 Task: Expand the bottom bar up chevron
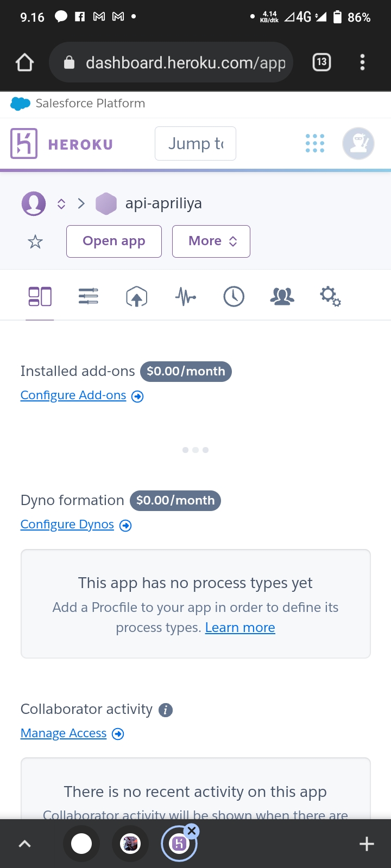click(25, 844)
